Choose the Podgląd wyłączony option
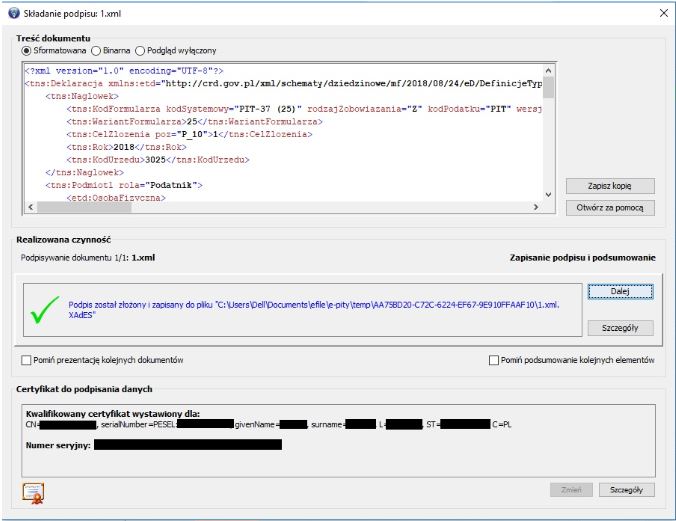The height and width of the screenshot is (521, 676). tap(141, 50)
